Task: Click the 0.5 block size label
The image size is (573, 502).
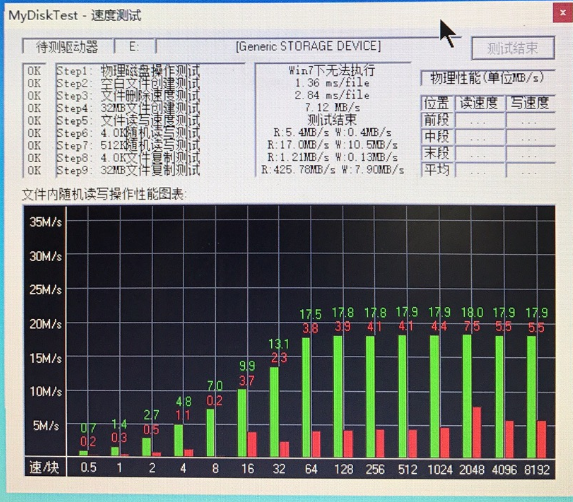Action: 88,468
